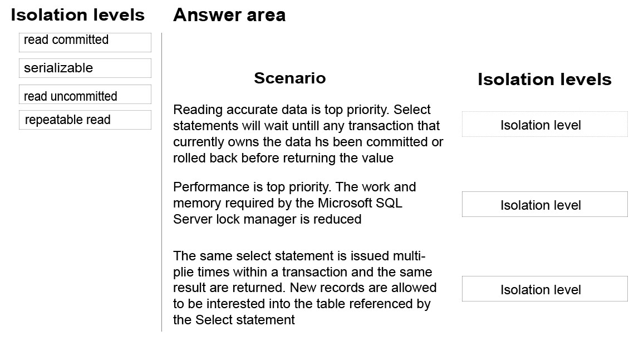Click the Isolation level slot for repeated select scenario
This screenshot has height=346, width=644.
[544, 289]
